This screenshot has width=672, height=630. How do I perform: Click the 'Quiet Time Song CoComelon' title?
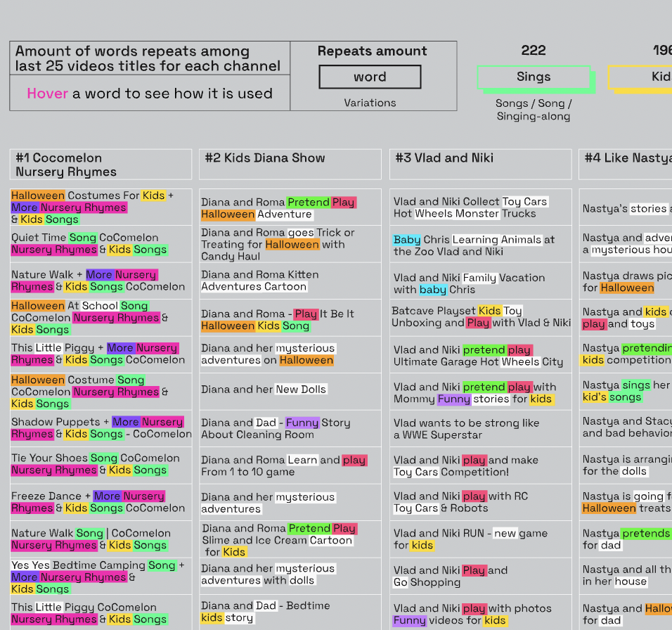[89, 243]
